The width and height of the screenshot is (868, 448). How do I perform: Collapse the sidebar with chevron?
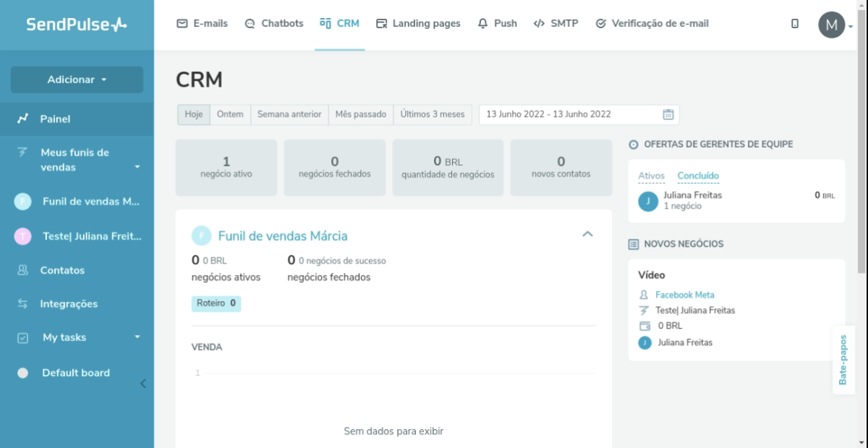click(x=142, y=384)
